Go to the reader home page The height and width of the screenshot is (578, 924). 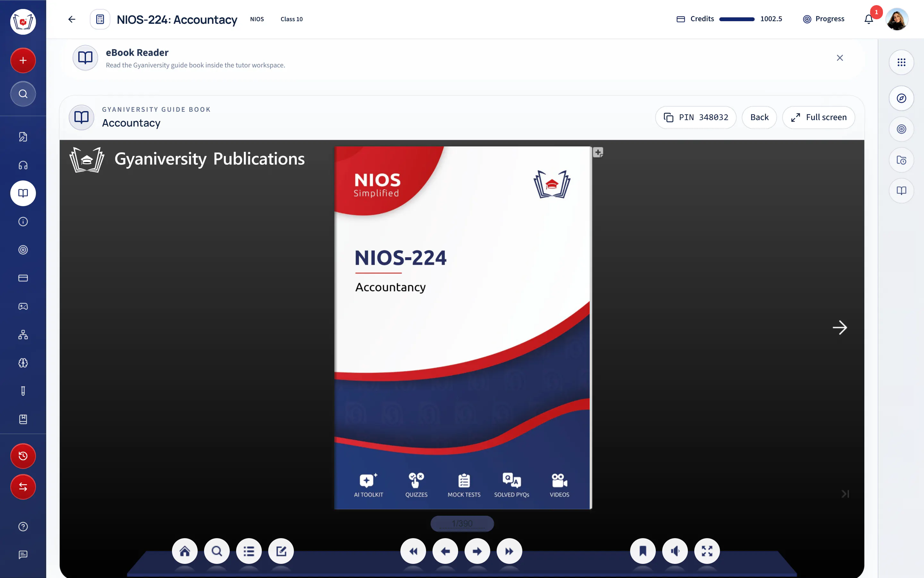pyautogui.click(x=185, y=551)
